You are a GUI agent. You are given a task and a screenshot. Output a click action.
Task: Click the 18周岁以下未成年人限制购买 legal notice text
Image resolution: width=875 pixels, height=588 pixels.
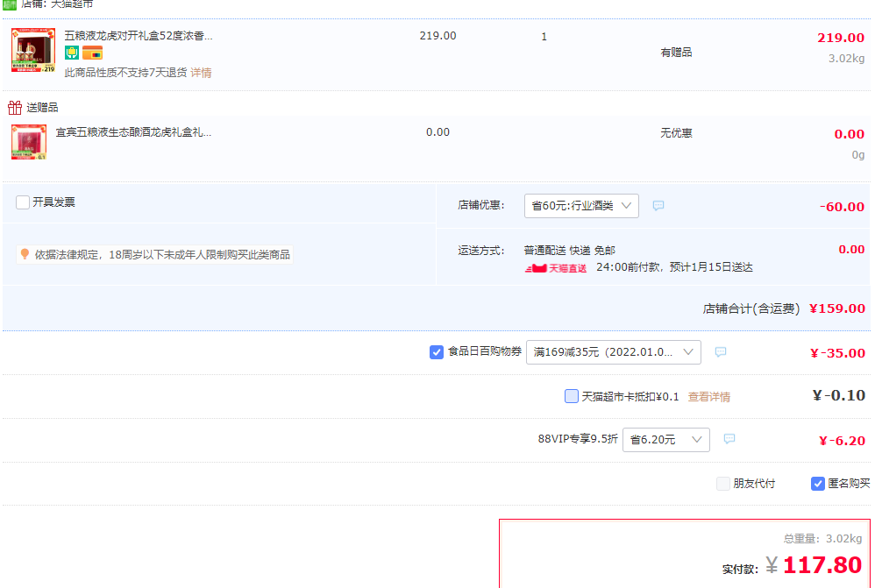(162, 255)
